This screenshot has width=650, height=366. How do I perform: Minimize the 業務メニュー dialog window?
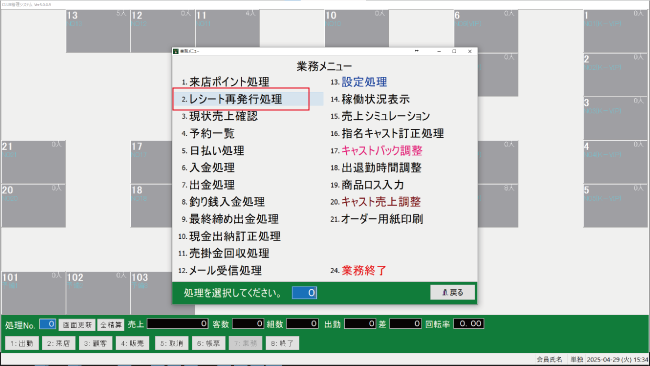click(x=439, y=51)
